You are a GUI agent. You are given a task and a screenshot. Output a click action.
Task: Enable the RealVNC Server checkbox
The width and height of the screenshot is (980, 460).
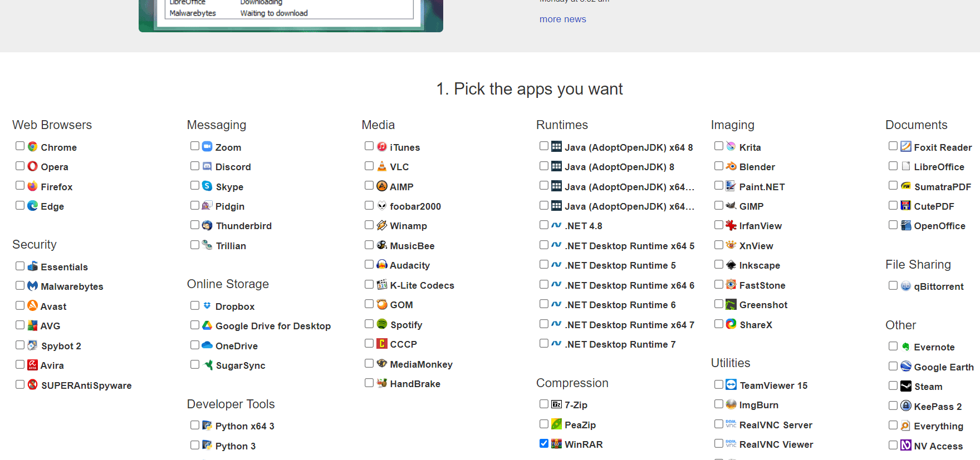point(719,424)
